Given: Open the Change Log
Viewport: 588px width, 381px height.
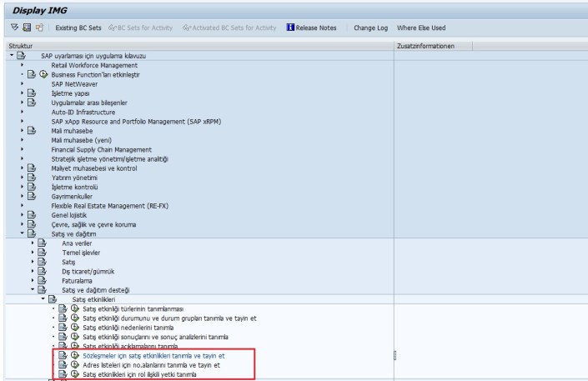Looking at the screenshot, I should [371, 28].
